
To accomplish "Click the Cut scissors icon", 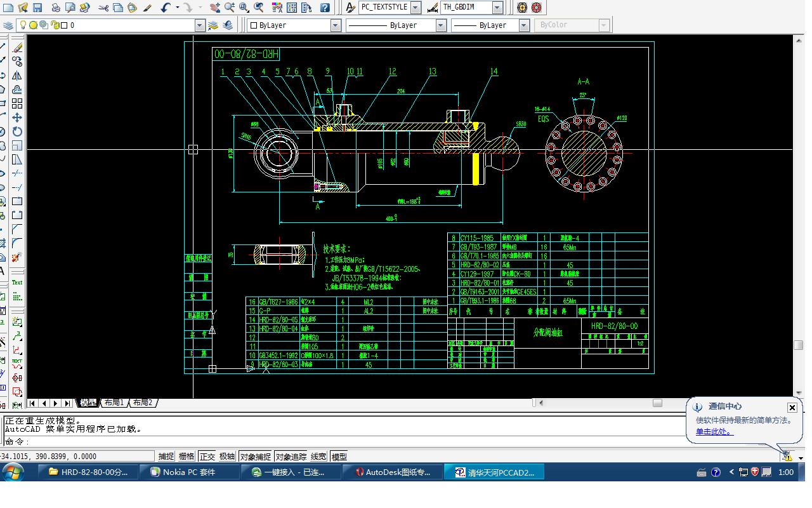I will point(103,8).
